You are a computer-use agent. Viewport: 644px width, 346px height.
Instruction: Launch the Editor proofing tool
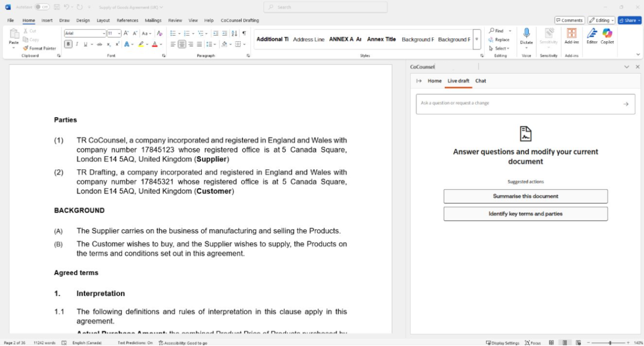tap(592, 36)
